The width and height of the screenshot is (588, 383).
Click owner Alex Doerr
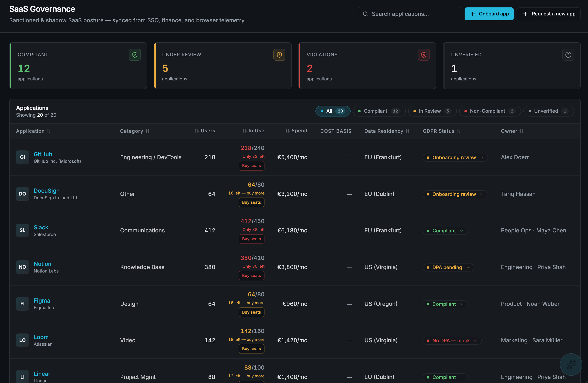(515, 157)
